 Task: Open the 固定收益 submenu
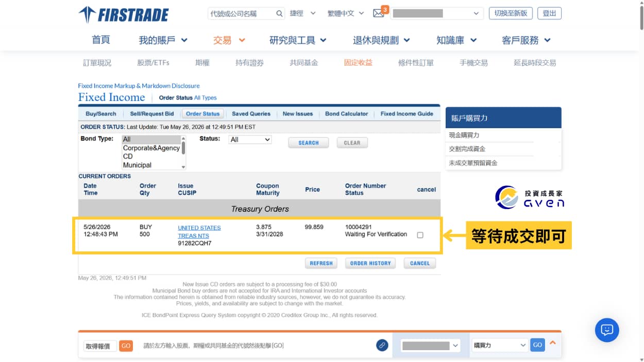tap(358, 63)
